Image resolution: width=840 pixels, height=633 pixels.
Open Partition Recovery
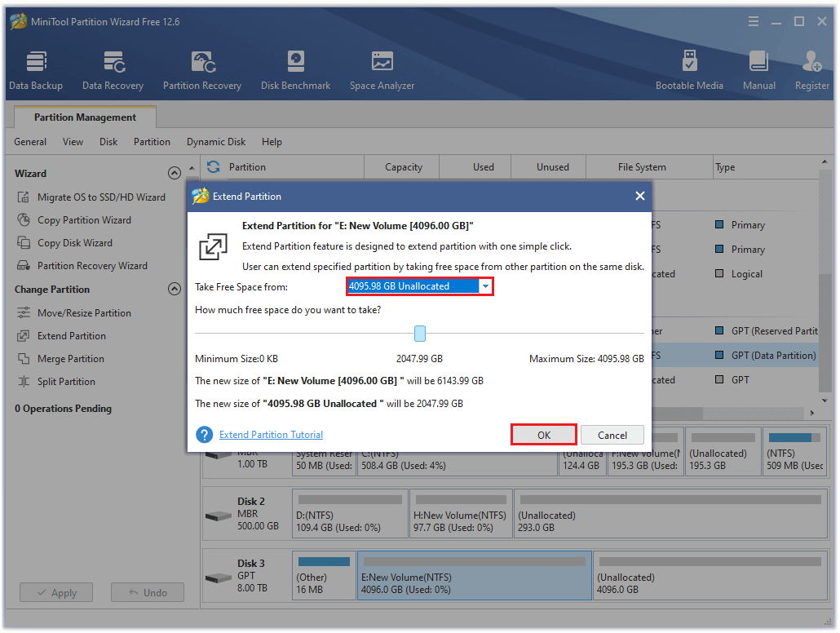pyautogui.click(x=202, y=70)
